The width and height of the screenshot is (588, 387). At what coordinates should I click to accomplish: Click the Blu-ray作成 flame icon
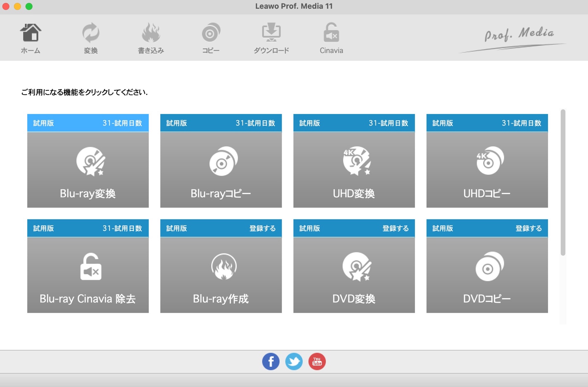tap(224, 266)
